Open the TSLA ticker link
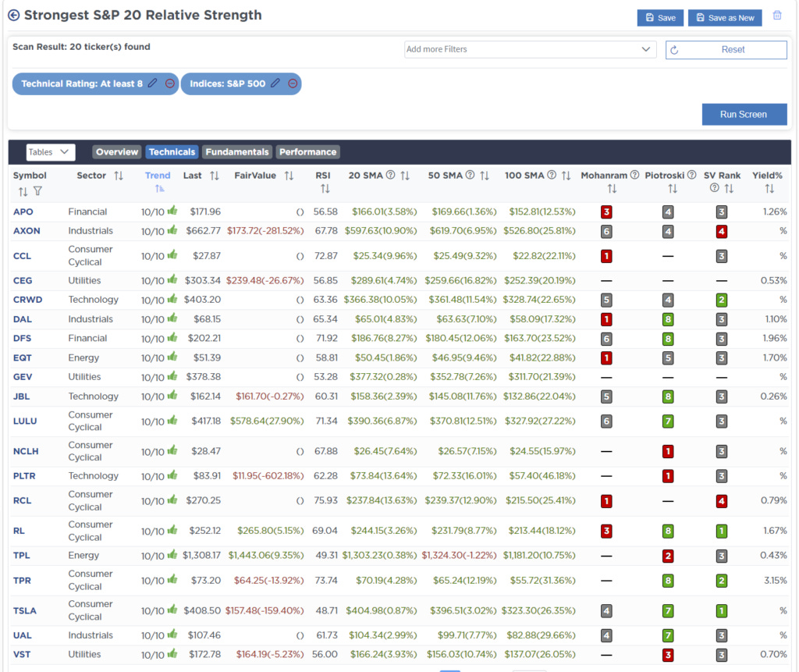This screenshot has width=799, height=672. [23, 610]
